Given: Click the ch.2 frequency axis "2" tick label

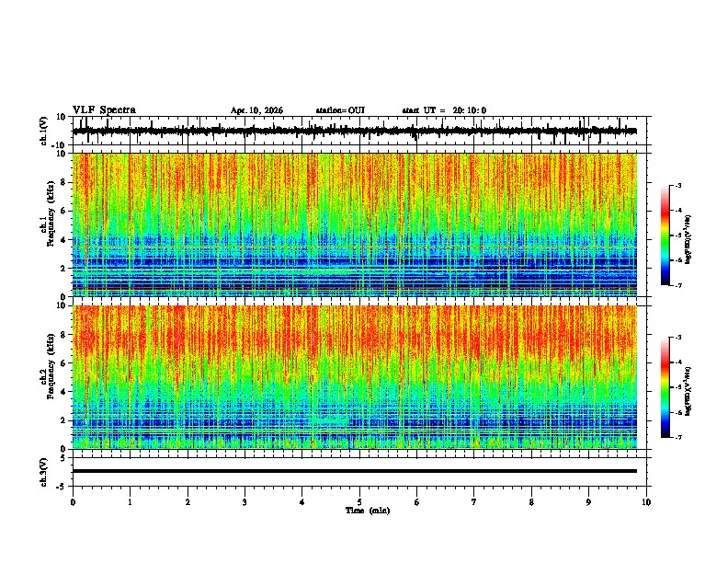Looking at the screenshot, I should pyautogui.click(x=63, y=420).
